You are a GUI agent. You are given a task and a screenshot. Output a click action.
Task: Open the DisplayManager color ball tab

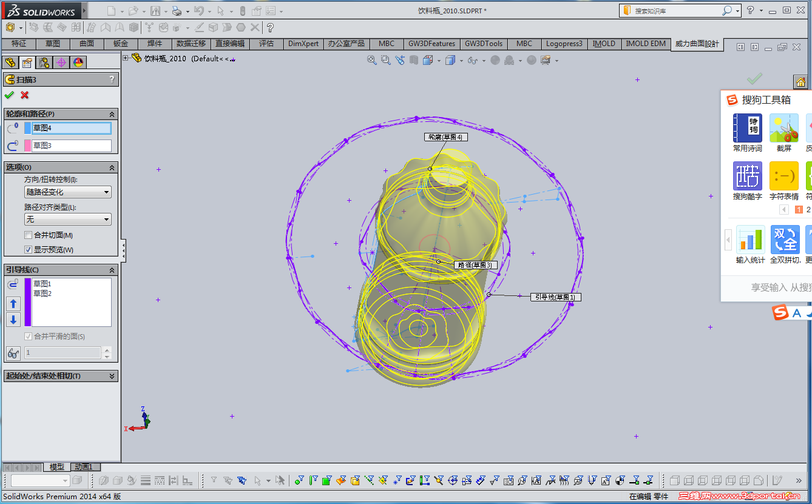tap(78, 62)
